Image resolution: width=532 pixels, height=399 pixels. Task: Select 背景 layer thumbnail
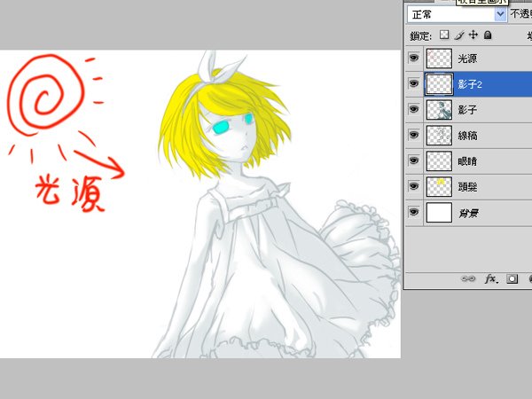click(439, 213)
